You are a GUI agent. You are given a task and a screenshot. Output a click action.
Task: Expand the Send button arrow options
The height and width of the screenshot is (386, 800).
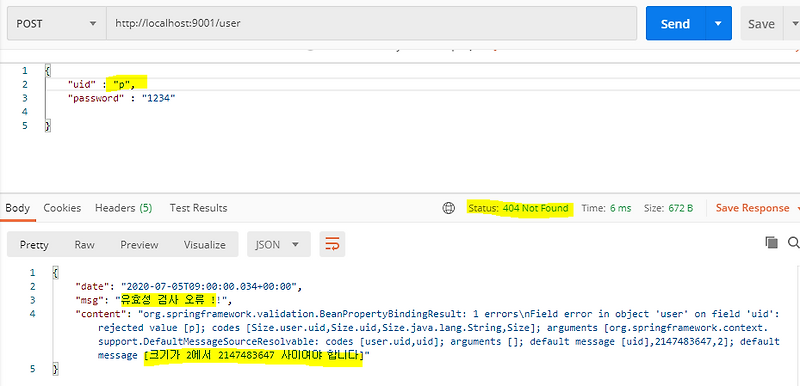coord(718,23)
